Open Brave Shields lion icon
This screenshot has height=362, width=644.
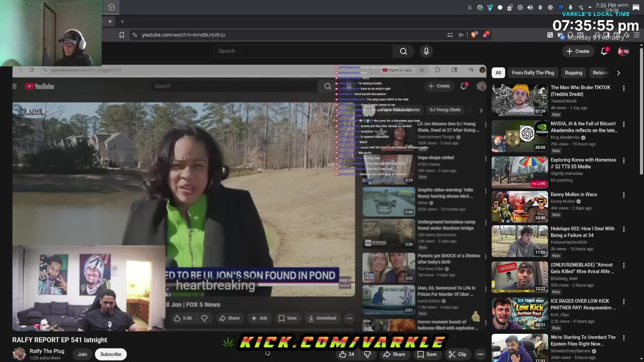point(474,35)
